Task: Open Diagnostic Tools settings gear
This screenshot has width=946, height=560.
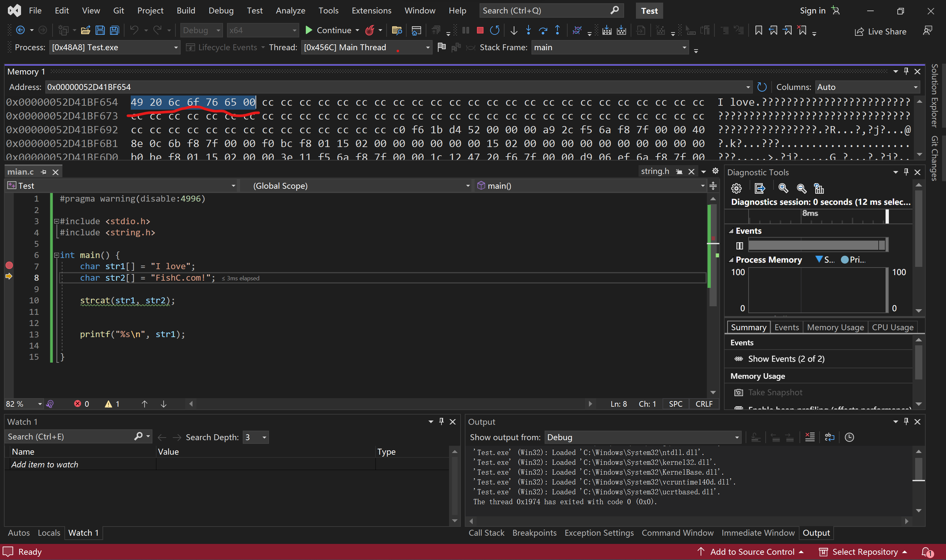Action: pyautogui.click(x=736, y=188)
